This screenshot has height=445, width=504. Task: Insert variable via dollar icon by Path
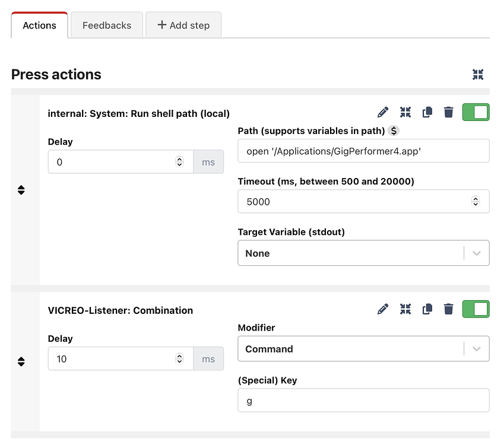(394, 131)
